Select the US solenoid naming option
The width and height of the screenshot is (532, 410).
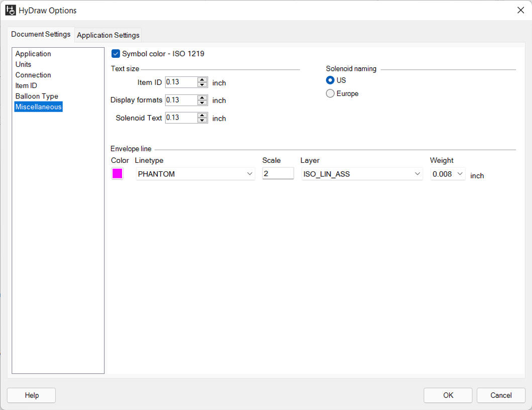point(330,80)
